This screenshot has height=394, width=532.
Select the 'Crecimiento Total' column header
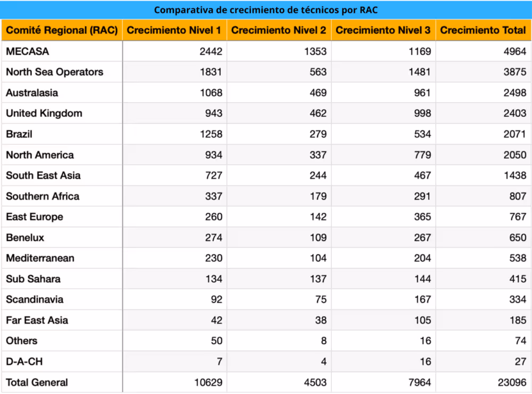pyautogui.click(x=483, y=30)
